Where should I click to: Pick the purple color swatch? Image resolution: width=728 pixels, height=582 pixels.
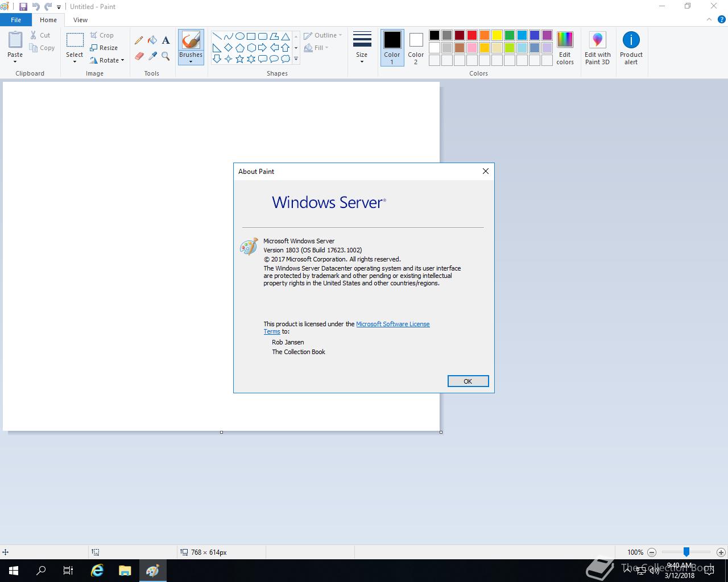pyautogui.click(x=547, y=35)
